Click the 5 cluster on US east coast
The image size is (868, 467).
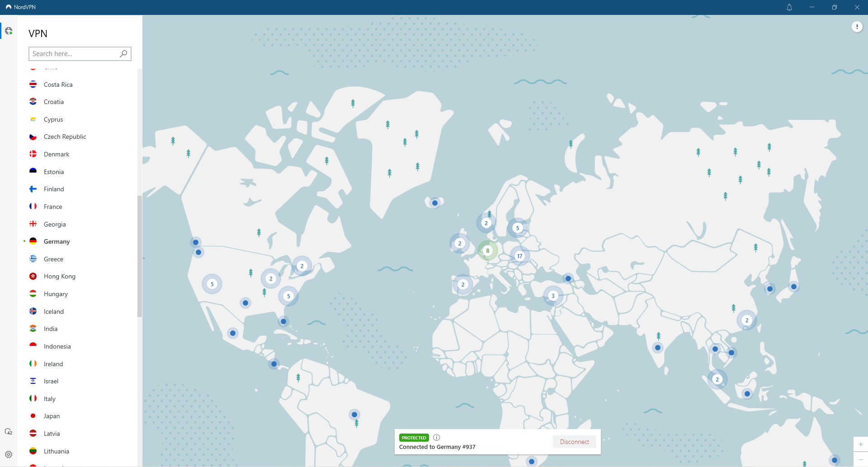point(288,296)
